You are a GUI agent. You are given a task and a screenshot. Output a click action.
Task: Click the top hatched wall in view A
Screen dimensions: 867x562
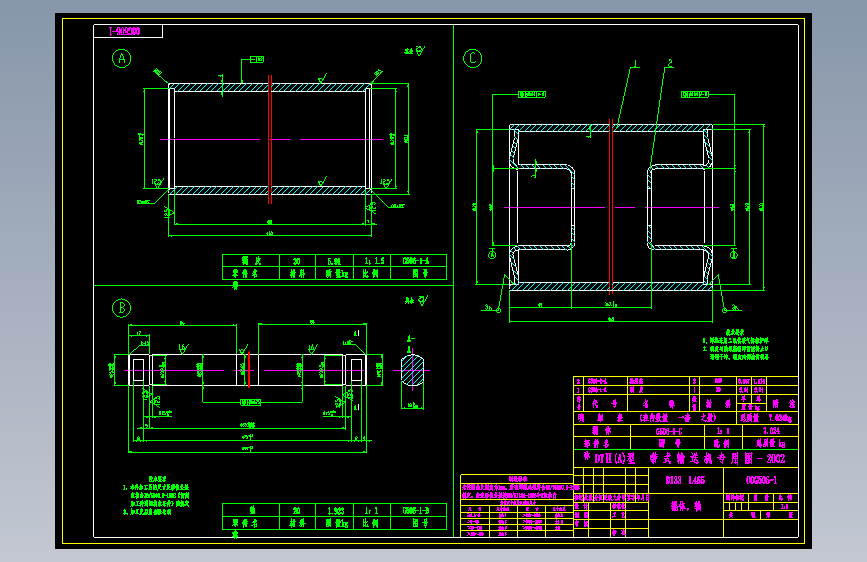pos(270,87)
